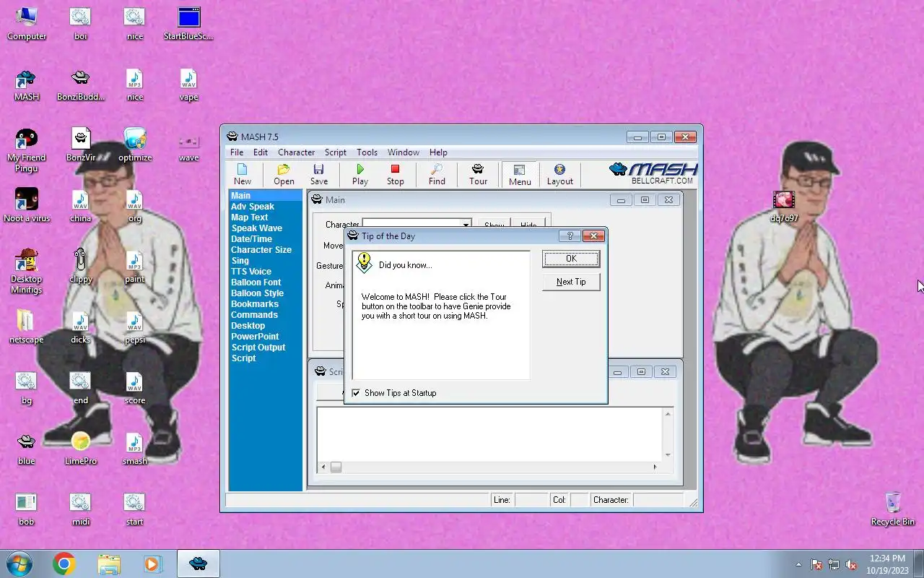Click inside the script text area
This screenshot has width=924, height=578.
coord(489,433)
